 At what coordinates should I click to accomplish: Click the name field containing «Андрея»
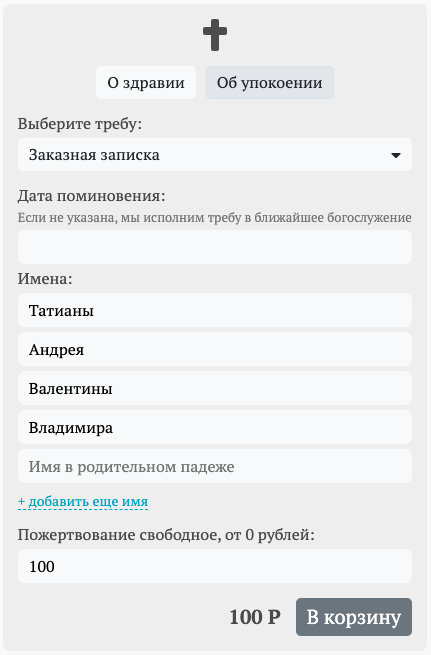(x=215, y=349)
